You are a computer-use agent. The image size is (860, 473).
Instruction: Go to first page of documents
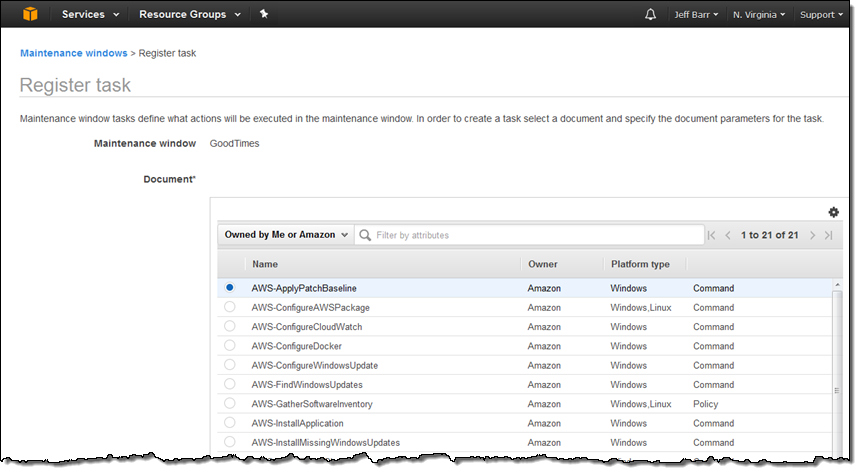[x=711, y=235]
